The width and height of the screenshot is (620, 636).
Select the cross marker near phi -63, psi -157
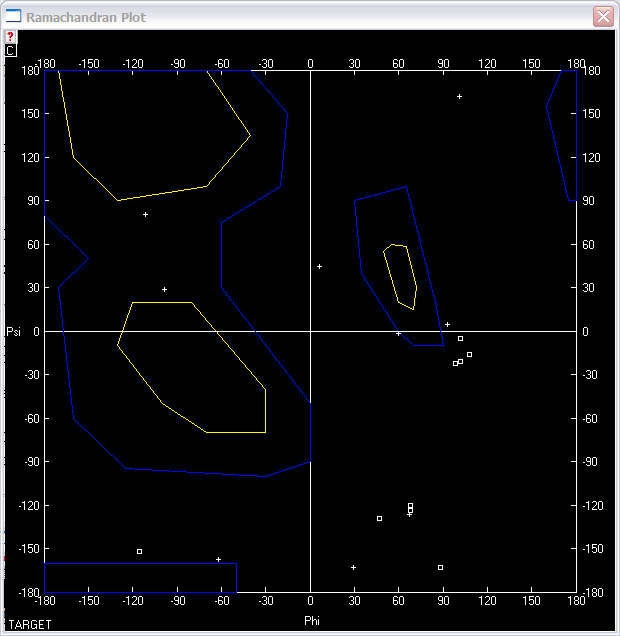pyautogui.click(x=218, y=559)
